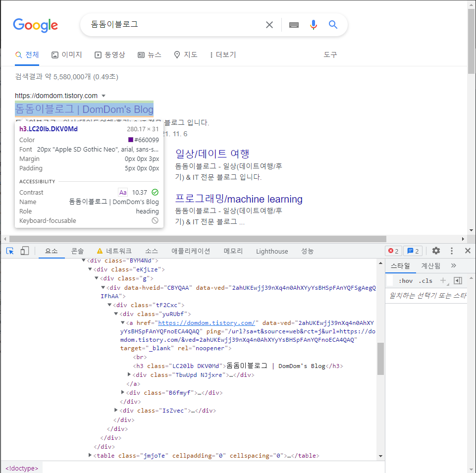Show the 2 issues message badge

413,251
